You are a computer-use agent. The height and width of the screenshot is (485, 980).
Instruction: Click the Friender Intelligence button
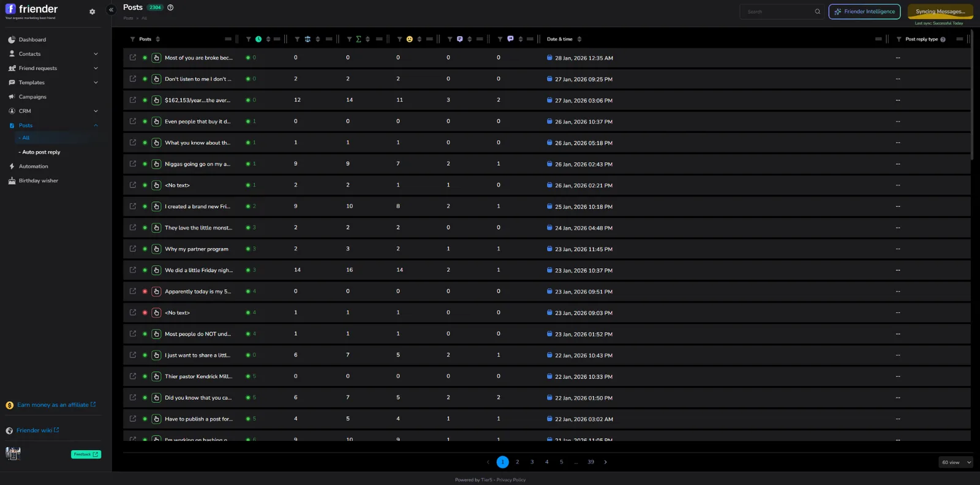tap(865, 12)
